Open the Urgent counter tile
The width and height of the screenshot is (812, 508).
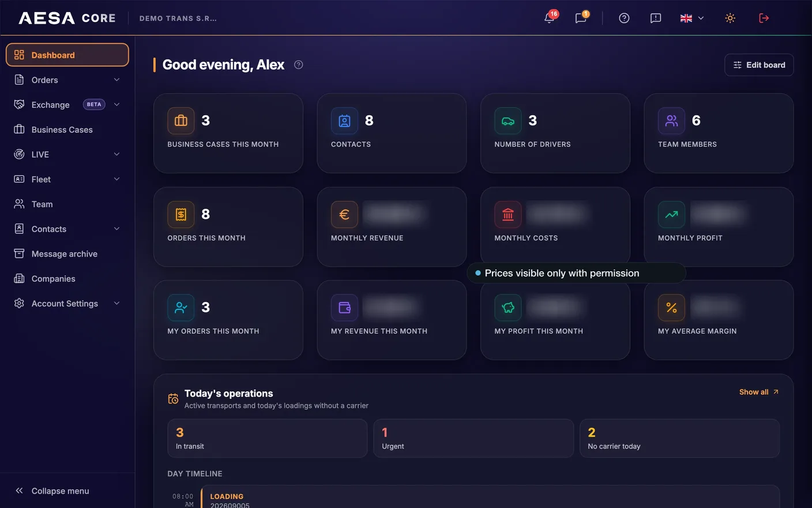(x=473, y=438)
